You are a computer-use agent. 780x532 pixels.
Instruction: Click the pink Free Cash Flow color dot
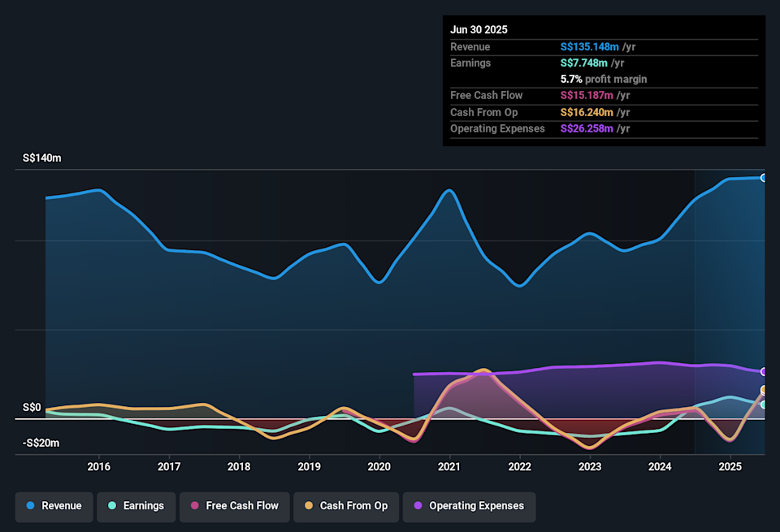click(x=196, y=507)
